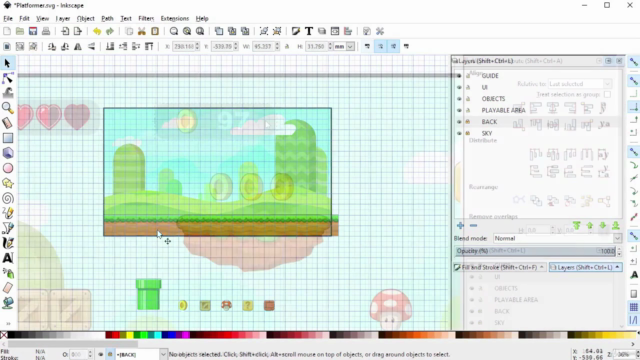Viewport: 640px width, 360px height.
Task: Click the Save document icon
Action: 33,31
